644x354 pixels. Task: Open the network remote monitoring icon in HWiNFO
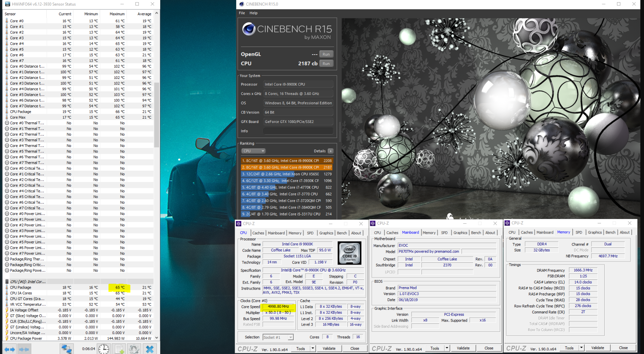pyautogui.click(x=66, y=349)
